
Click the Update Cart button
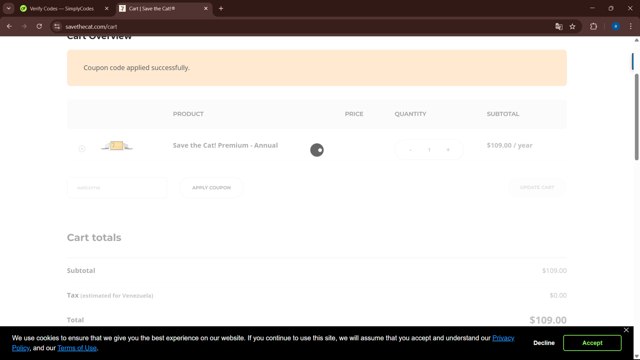coord(537,188)
